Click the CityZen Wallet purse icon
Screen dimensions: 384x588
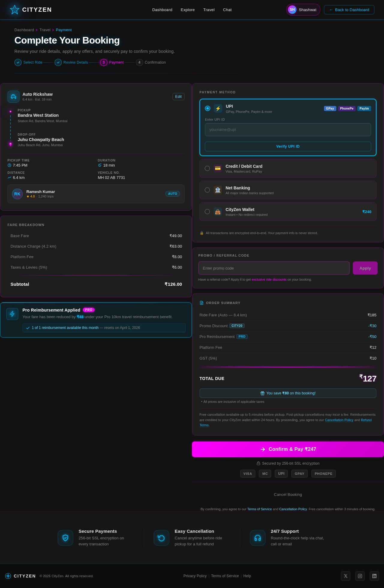tap(218, 212)
